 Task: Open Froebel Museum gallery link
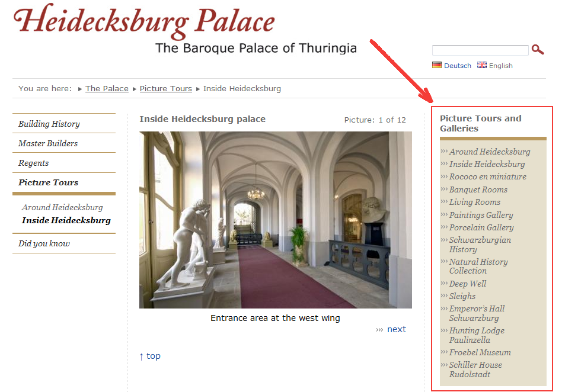coord(480,352)
